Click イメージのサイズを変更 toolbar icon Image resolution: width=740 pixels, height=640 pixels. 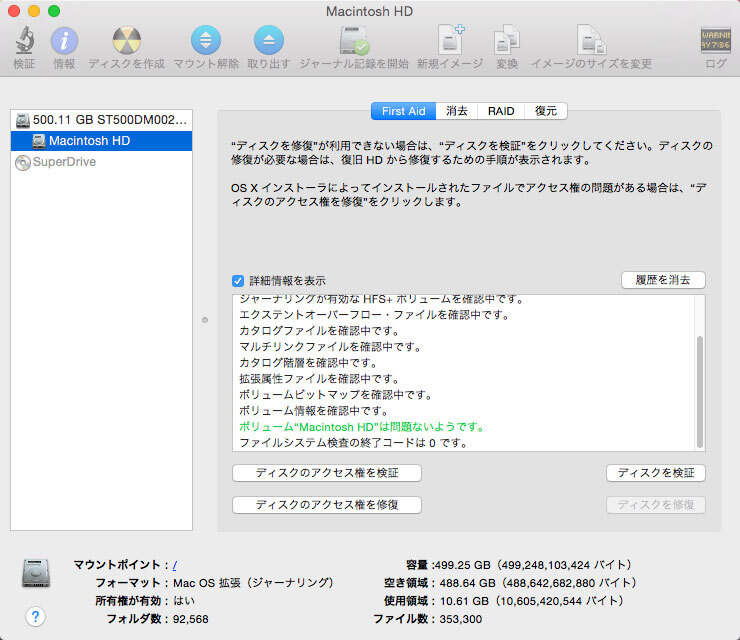coord(591,40)
